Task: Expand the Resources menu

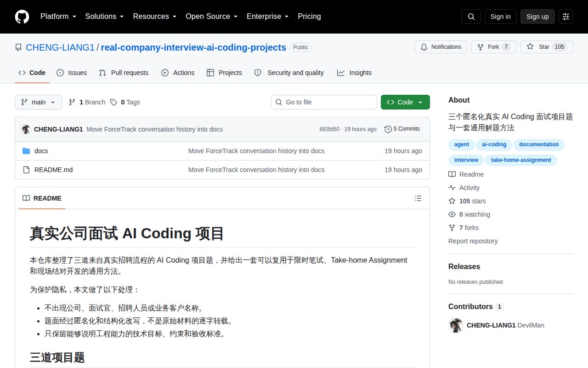Action: [x=155, y=17]
